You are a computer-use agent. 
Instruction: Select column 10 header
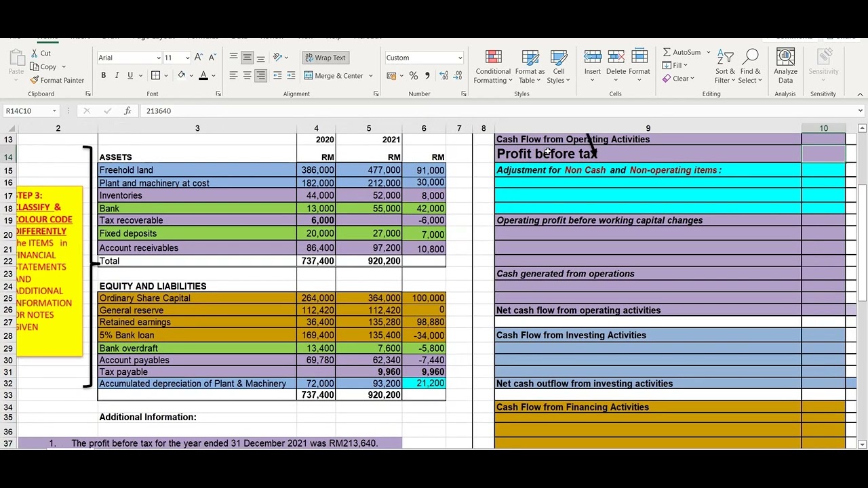823,128
